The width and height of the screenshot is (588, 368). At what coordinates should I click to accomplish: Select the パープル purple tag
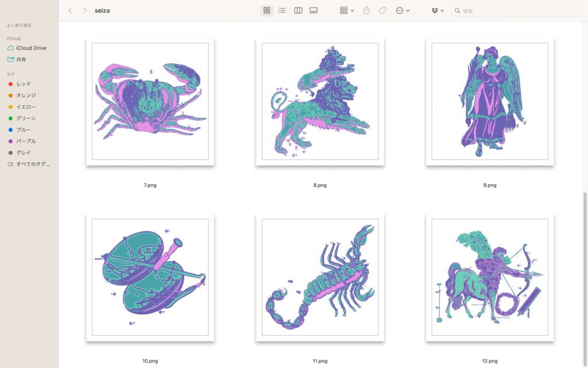[22, 141]
